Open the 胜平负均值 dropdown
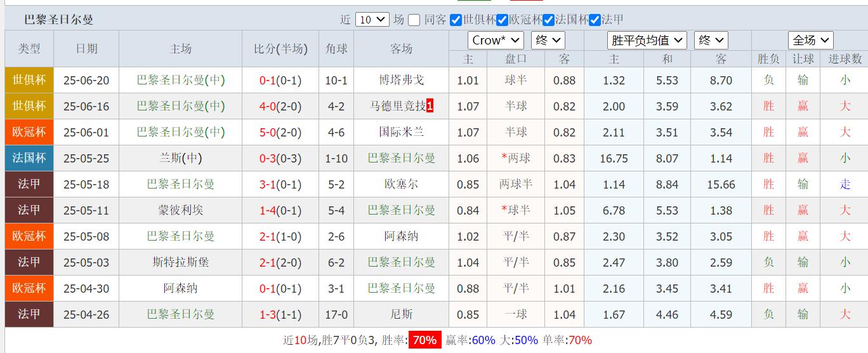Viewport: 868px width, 353px height. [647, 40]
